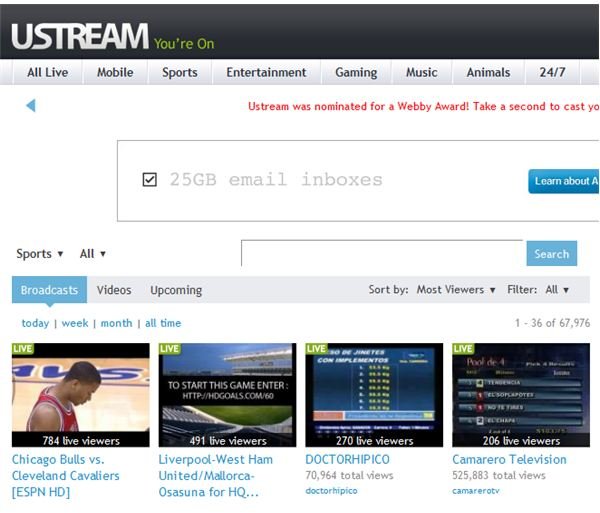Image resolution: width=600 pixels, height=513 pixels.
Task: Open the 24/7 category
Action: click(x=552, y=72)
